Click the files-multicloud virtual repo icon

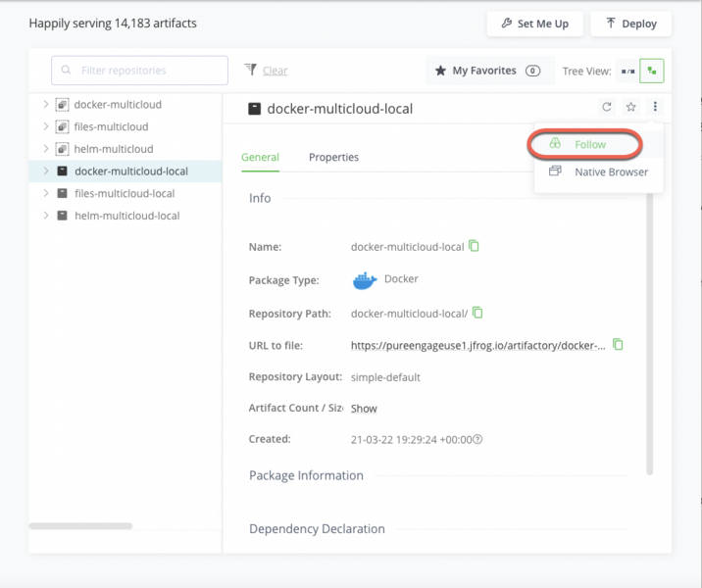click(62, 126)
